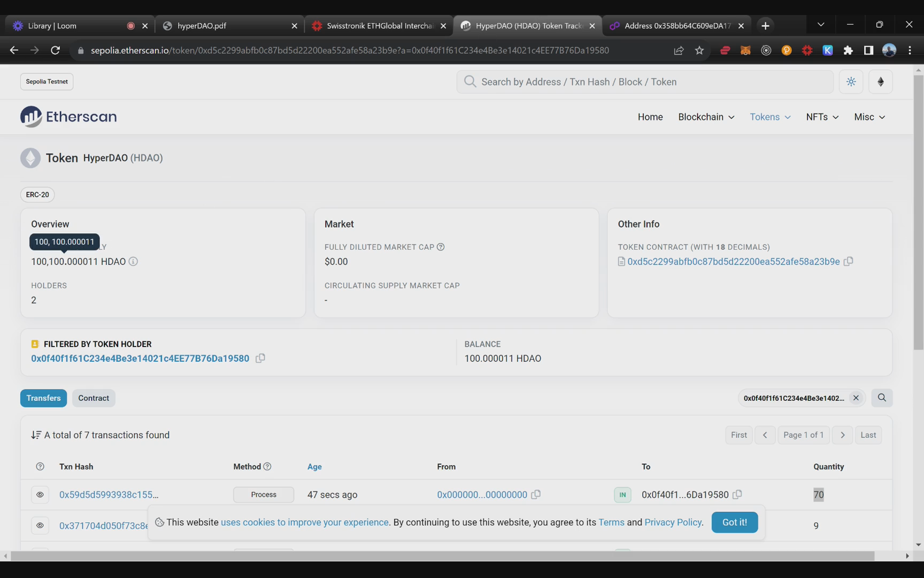Viewport: 924px width, 578px height.
Task: Go back to the previous page
Action: 14,50
